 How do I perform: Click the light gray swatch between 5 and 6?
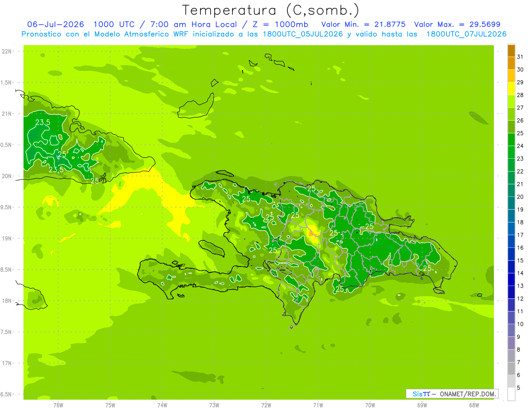tap(511, 382)
